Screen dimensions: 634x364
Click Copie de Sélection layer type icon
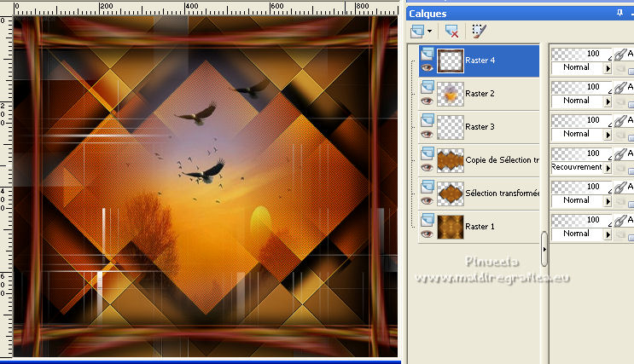click(x=428, y=153)
